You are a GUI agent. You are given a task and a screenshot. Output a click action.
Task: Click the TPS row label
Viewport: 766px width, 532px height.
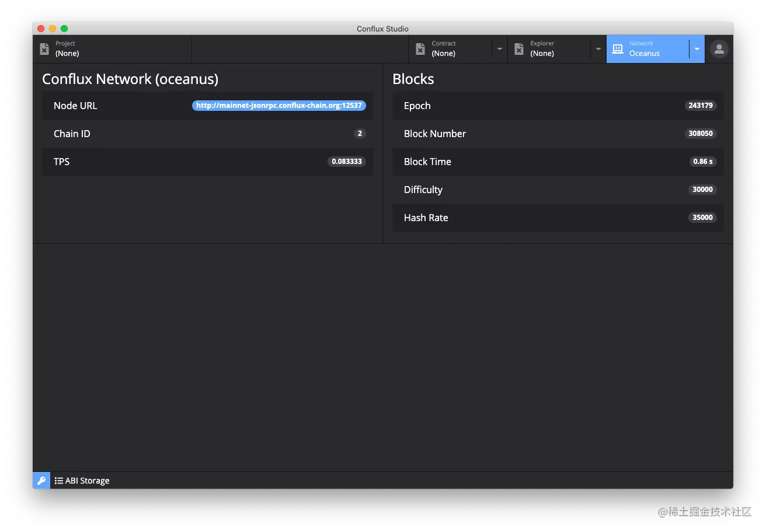coord(61,162)
